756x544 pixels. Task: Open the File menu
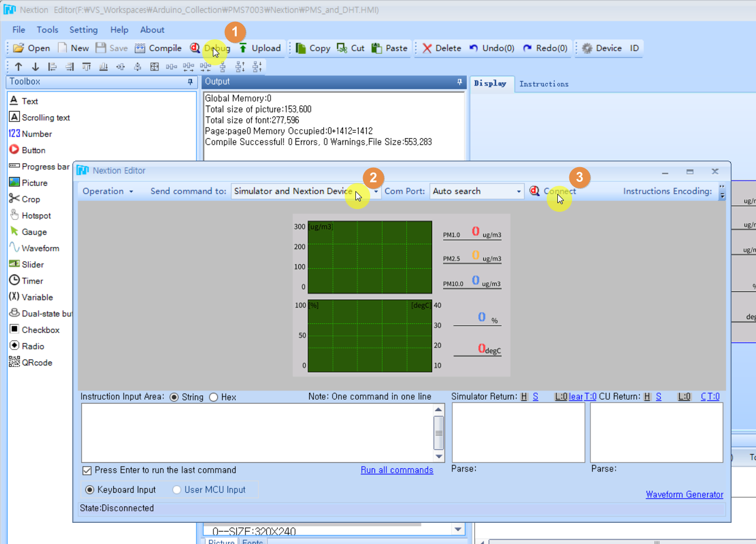click(19, 30)
